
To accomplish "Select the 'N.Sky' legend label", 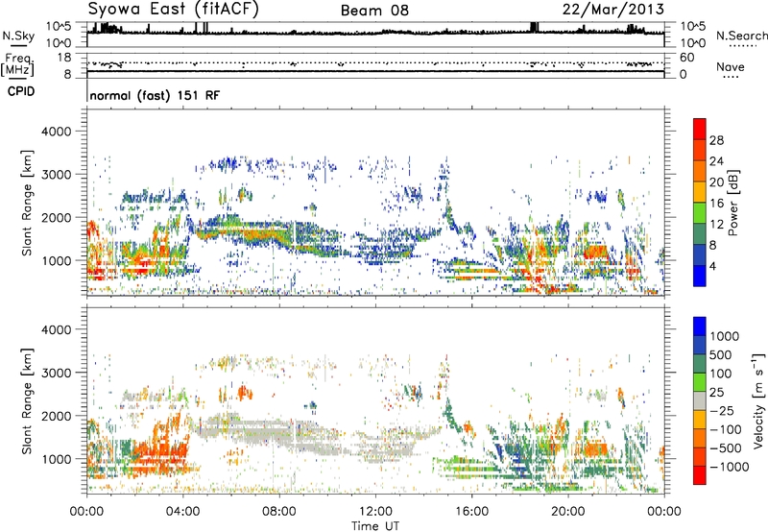I will tap(18, 36).
